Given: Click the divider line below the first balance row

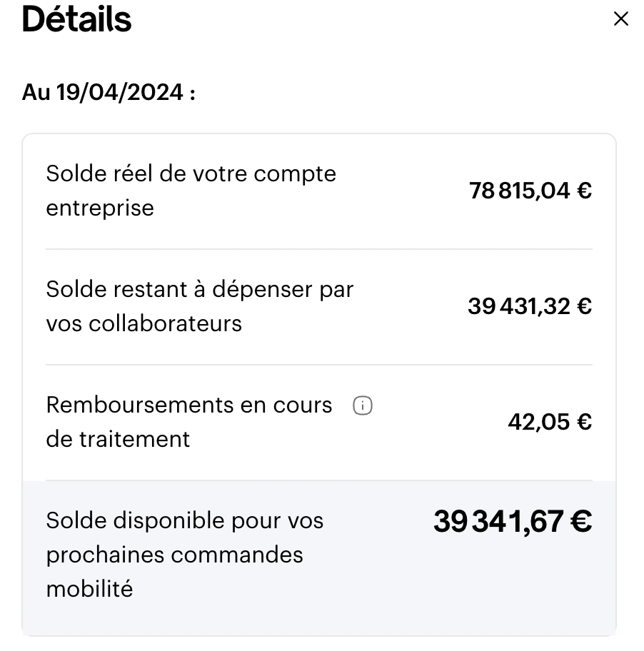Looking at the screenshot, I should tap(319, 249).
